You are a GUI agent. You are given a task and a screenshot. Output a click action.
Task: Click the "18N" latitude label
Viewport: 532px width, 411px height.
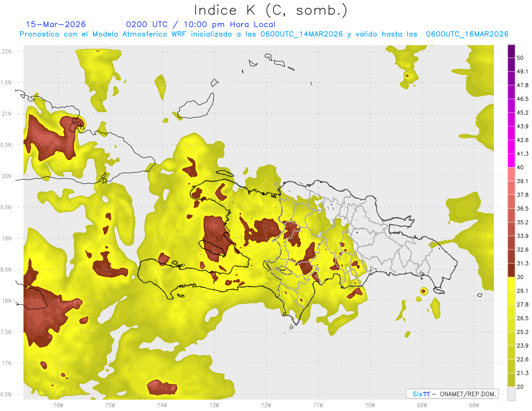(6, 301)
